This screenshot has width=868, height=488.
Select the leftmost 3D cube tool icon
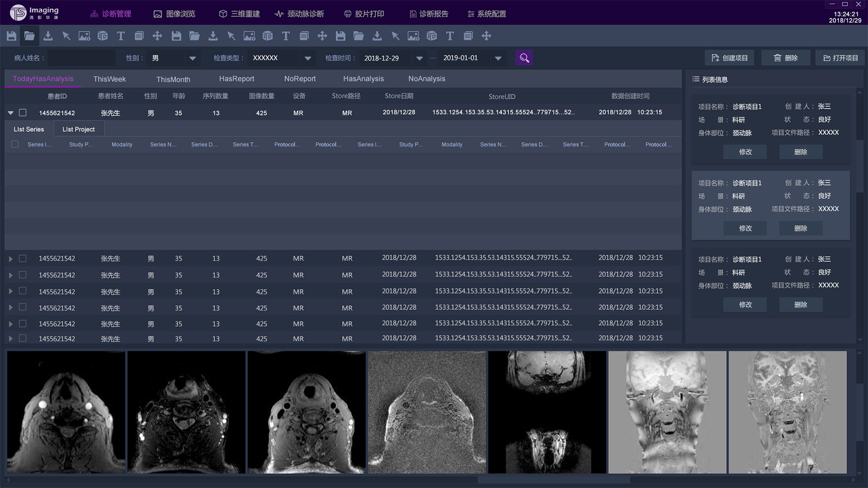pyautogui.click(x=102, y=36)
